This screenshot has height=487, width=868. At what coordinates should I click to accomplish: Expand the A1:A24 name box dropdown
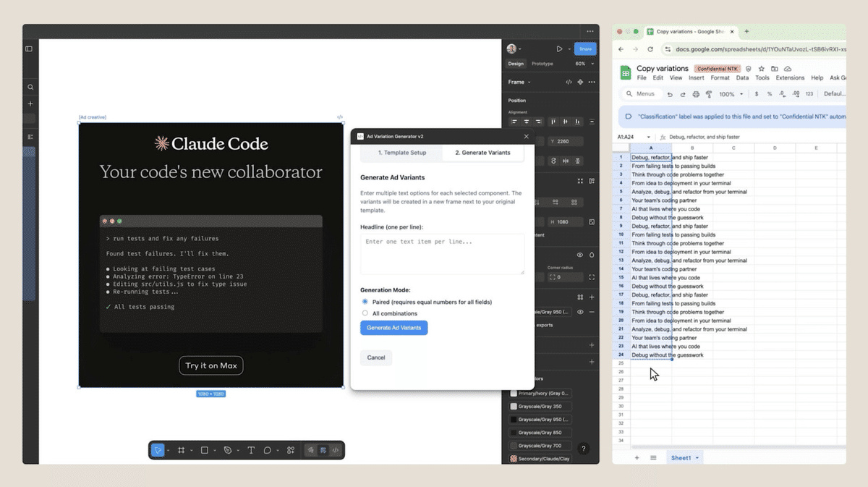650,137
